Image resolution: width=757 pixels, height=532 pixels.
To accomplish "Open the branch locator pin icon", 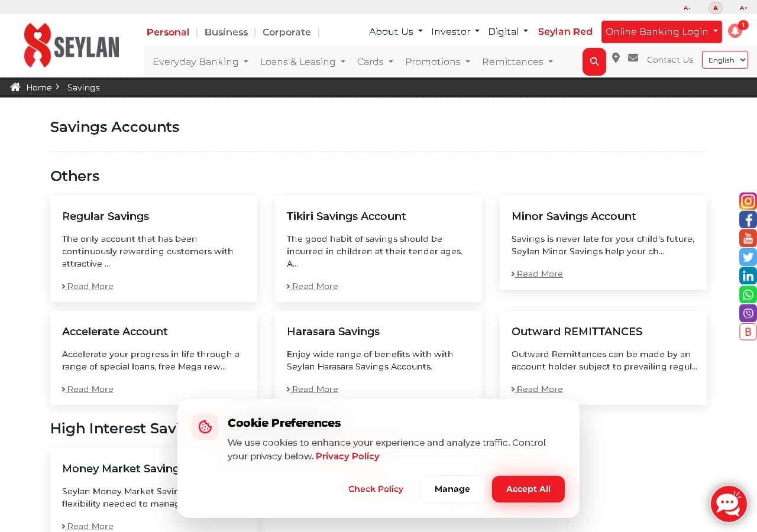I will [616, 58].
